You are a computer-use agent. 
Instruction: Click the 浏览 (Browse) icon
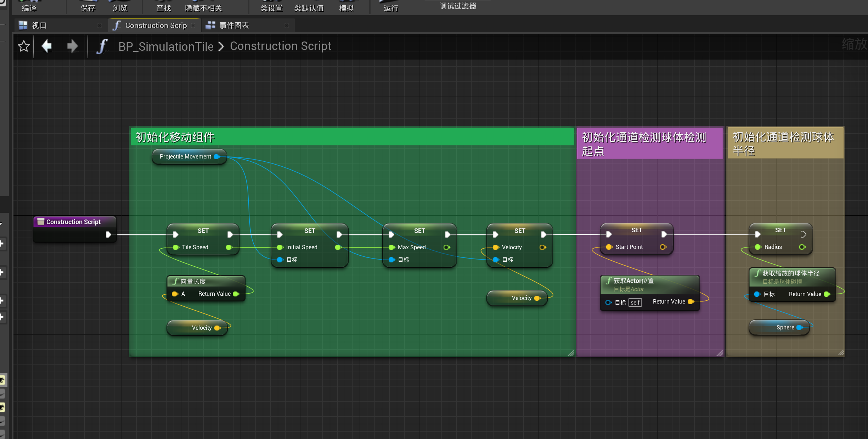(x=119, y=5)
